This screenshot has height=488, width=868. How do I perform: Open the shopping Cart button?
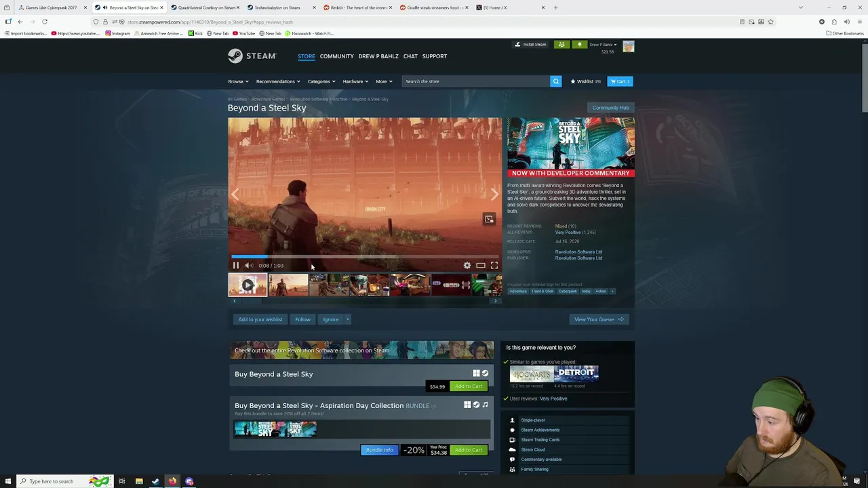620,81
